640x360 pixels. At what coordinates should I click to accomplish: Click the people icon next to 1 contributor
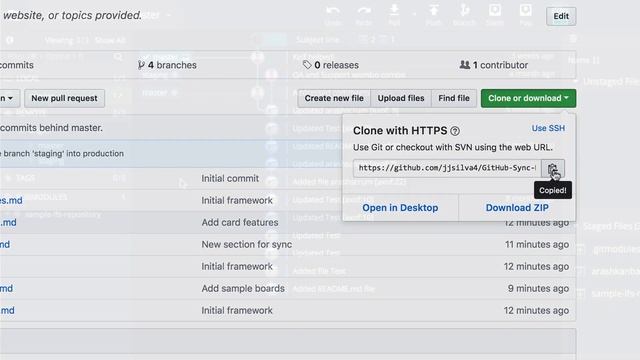[x=464, y=64]
